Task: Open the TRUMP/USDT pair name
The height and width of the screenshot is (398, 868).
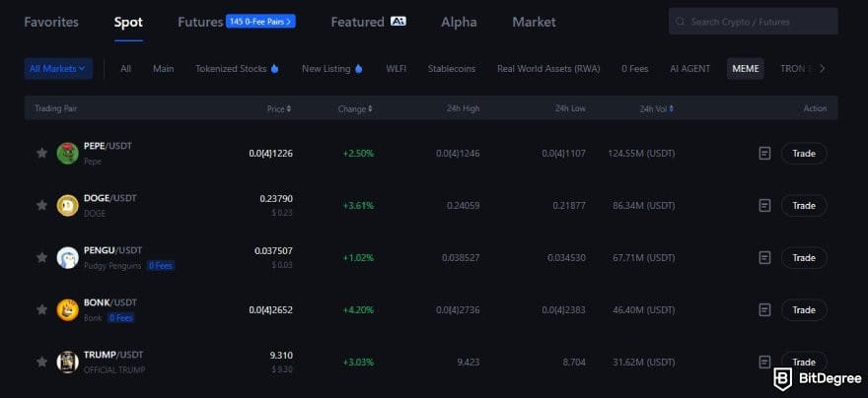Action: [113, 355]
